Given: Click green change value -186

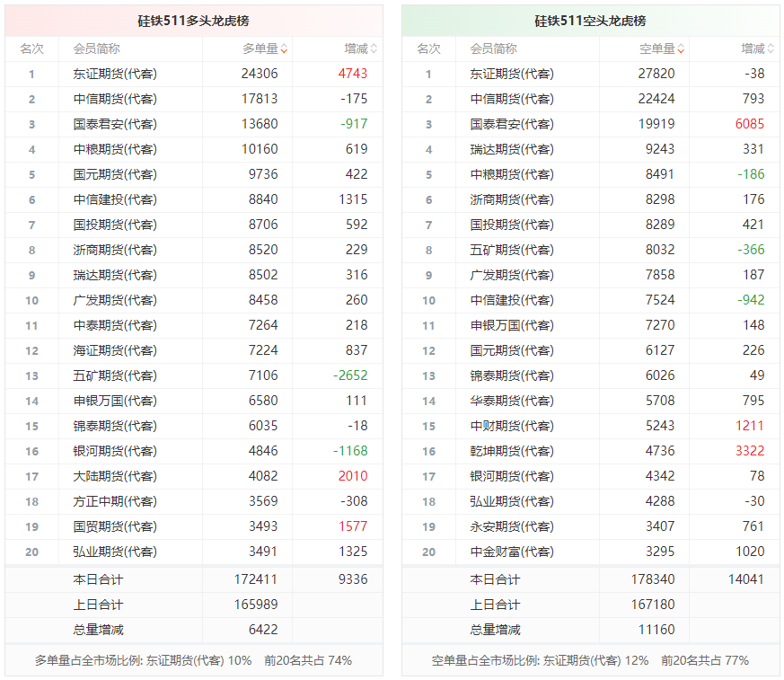Looking at the screenshot, I should pos(751,174).
